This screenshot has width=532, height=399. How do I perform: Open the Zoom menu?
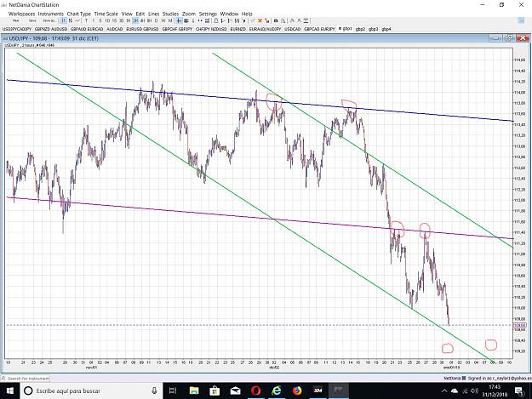coord(189,14)
